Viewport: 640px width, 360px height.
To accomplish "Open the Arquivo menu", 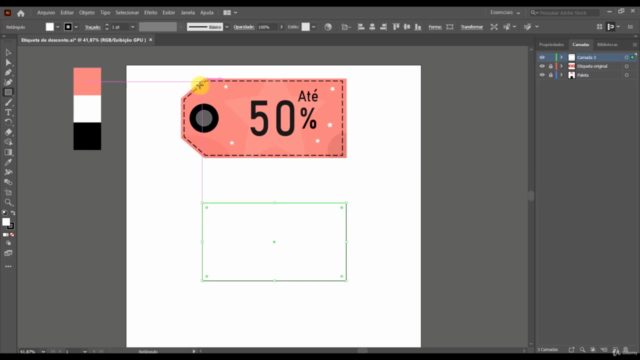I will [x=46, y=13].
